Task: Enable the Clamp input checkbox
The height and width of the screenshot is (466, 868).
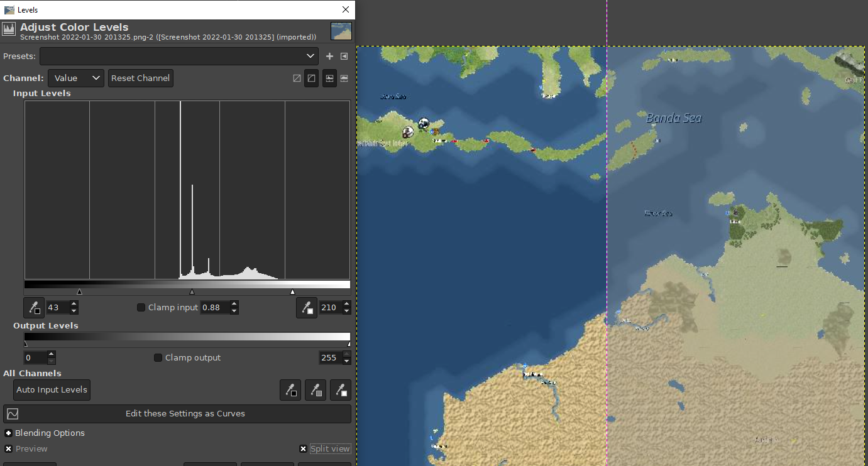Action: click(141, 308)
